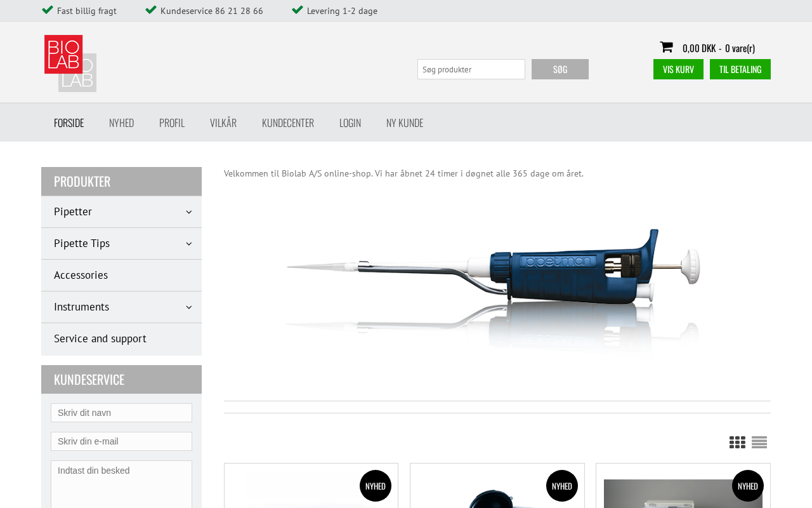Click the Velkommen til Biolab welcome text

(x=403, y=173)
